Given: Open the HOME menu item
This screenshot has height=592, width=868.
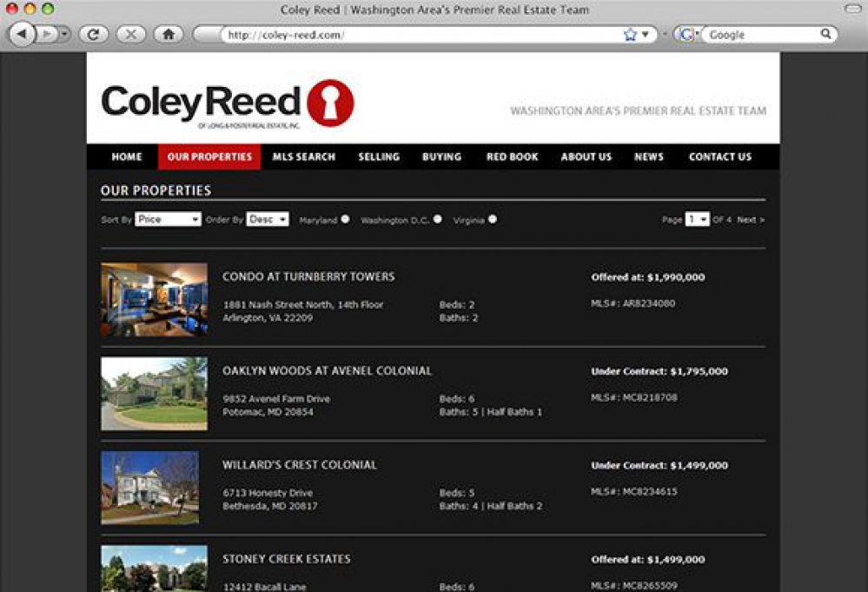Looking at the screenshot, I should tap(127, 156).
